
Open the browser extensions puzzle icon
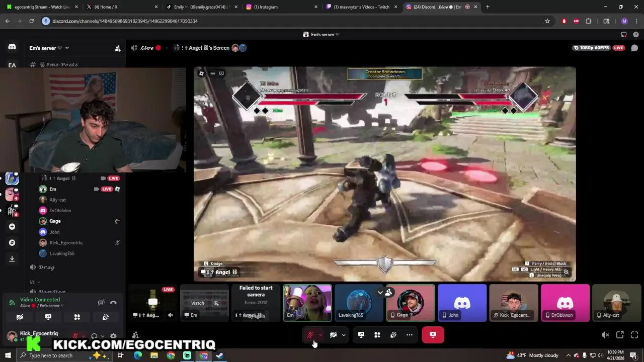coord(589,21)
